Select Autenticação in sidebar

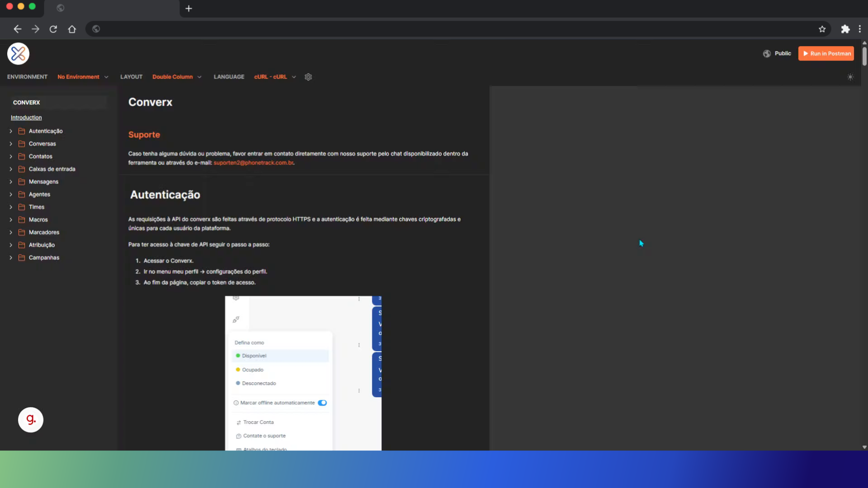coord(46,131)
